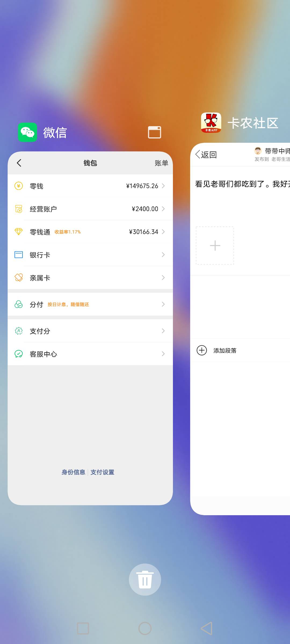Viewport: 290px width, 644px height.
Task: Tap 返回 in 卡农社区 window
Action: [x=206, y=155]
